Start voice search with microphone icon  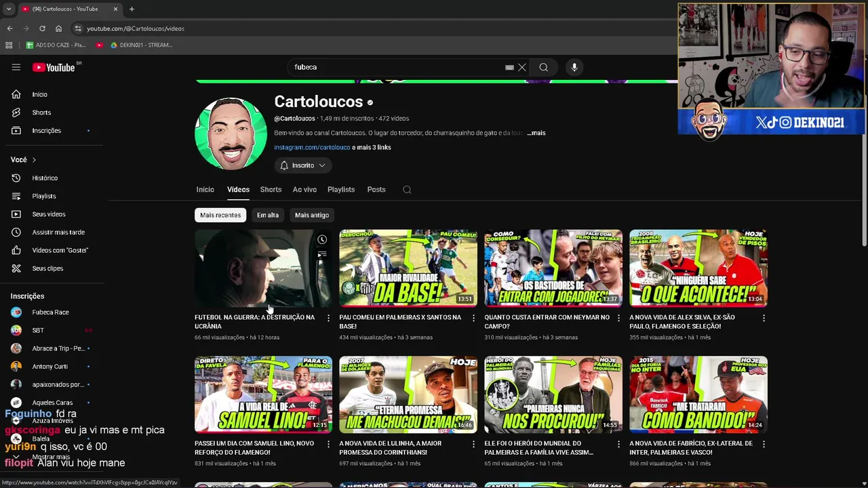point(574,67)
